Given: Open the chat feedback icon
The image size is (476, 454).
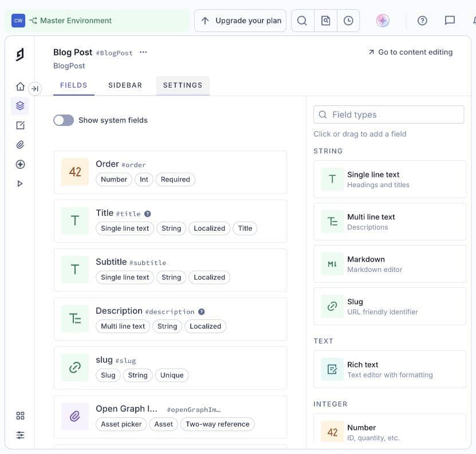Looking at the screenshot, I should coord(450,21).
